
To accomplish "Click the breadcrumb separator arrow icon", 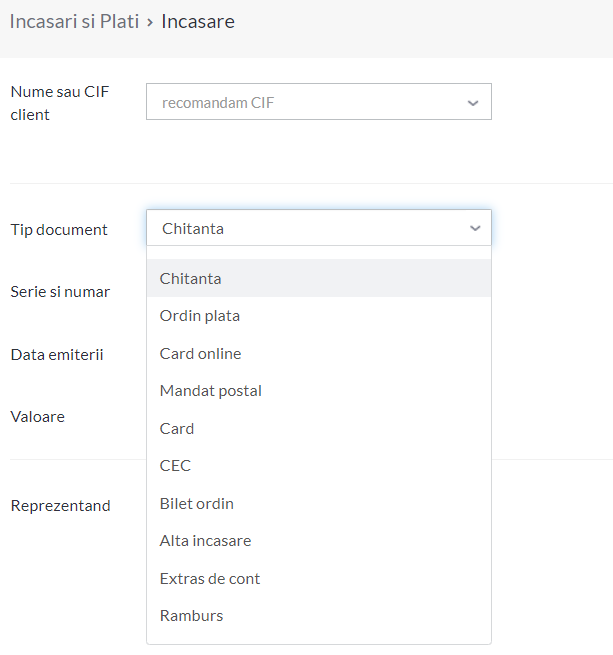I will (150, 23).
